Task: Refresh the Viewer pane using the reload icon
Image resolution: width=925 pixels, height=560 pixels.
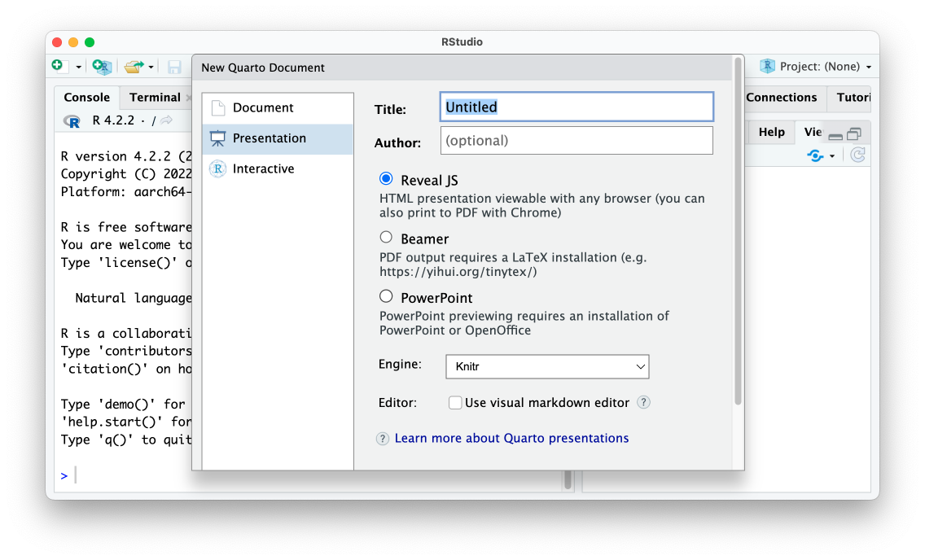Action: tap(857, 155)
